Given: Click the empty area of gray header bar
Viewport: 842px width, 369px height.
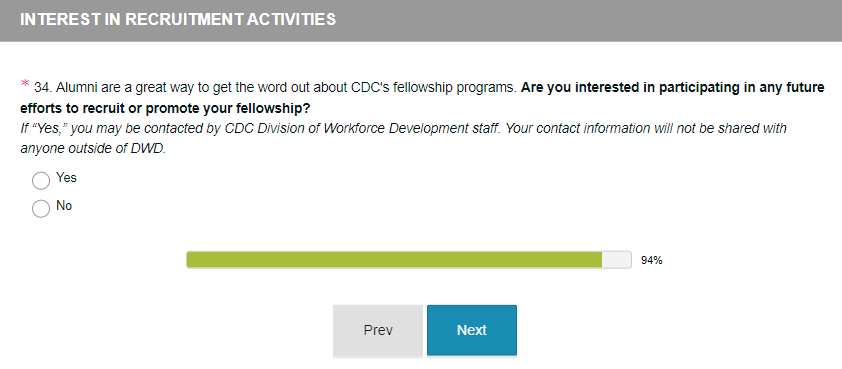Looking at the screenshot, I should [x=589, y=20].
